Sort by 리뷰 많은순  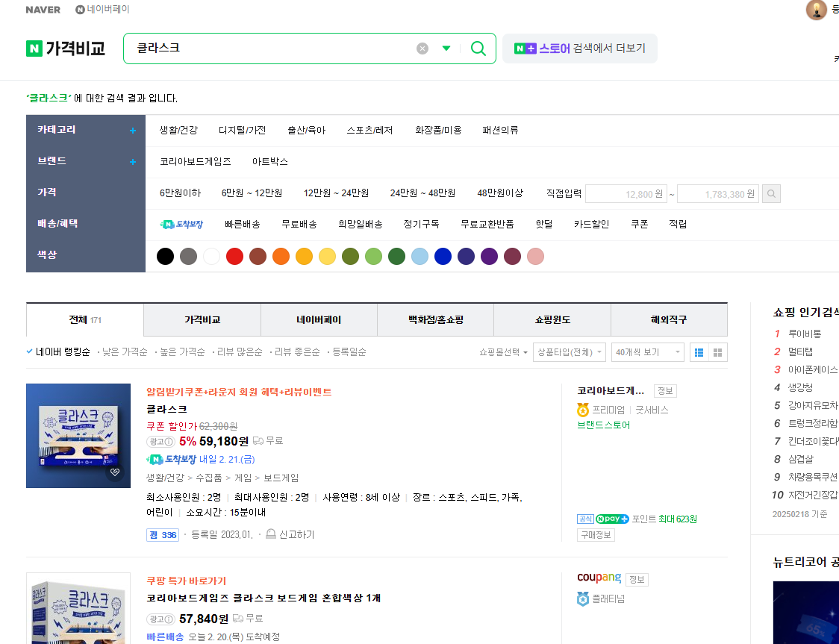pyautogui.click(x=240, y=352)
